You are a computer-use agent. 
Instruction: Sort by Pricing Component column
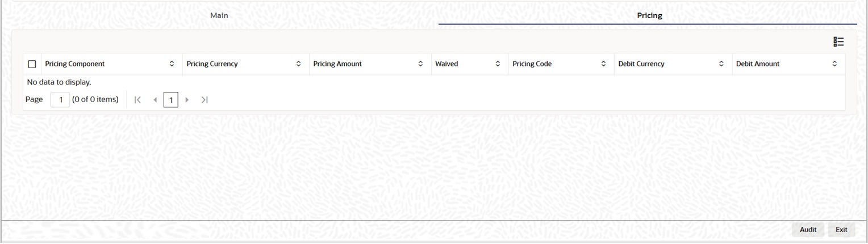(x=172, y=64)
